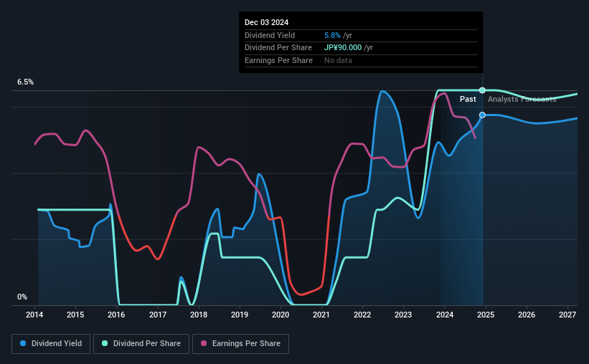The image size is (589, 364).
Task: Click the tooltip 'Dividend Per Share' row label
Action: coord(278,48)
